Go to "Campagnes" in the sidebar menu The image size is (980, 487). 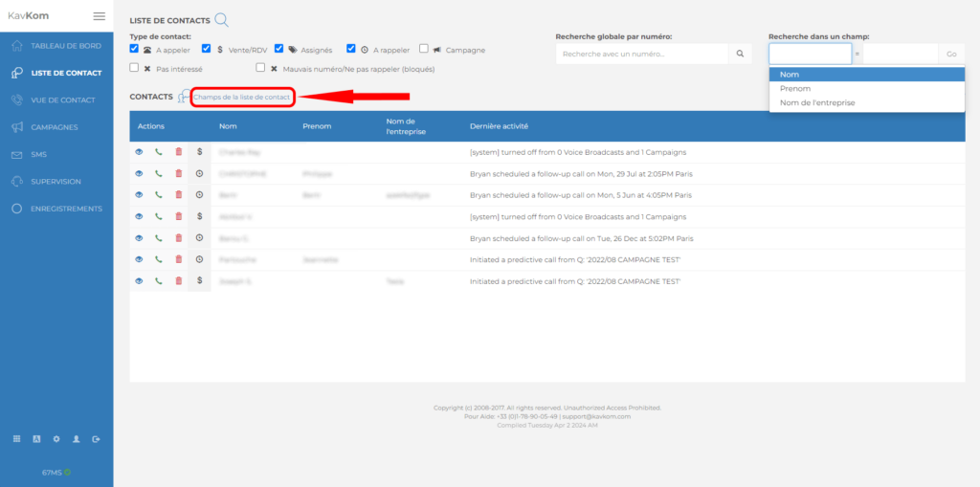(x=55, y=126)
